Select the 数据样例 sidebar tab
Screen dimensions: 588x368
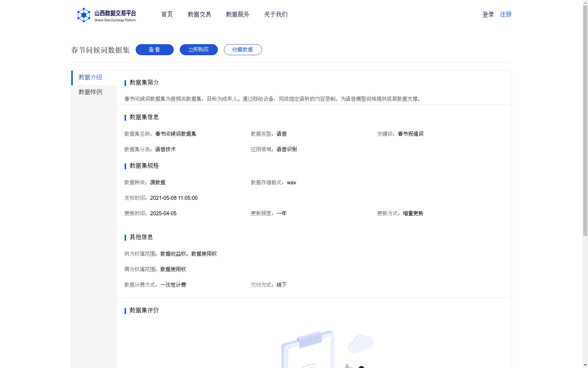pos(94,92)
